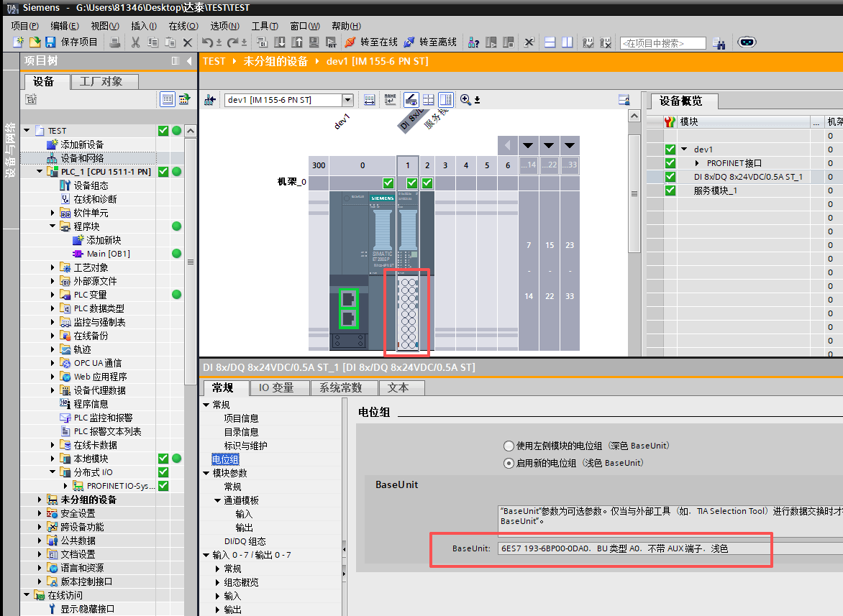The width and height of the screenshot is (843, 616).
Task: Split editor space horizontally
Action: pos(550,42)
